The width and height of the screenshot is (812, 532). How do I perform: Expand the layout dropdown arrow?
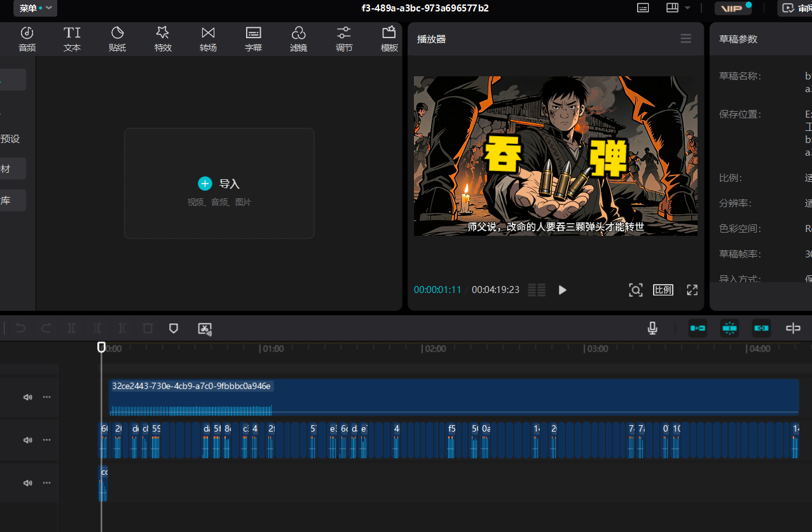(x=687, y=8)
